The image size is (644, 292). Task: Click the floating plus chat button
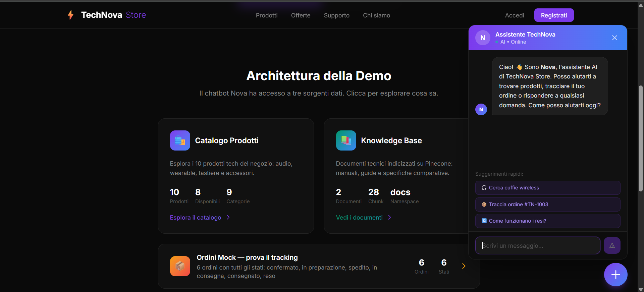coord(615,275)
